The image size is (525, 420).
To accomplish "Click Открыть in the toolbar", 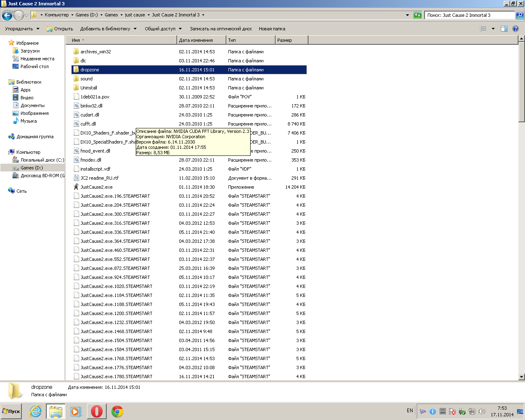I will [x=60, y=29].
